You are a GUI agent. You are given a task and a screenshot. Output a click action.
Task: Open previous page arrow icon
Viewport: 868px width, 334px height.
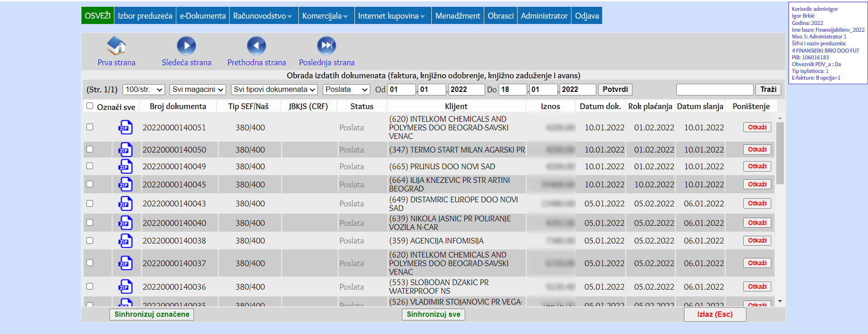pyautogui.click(x=256, y=46)
